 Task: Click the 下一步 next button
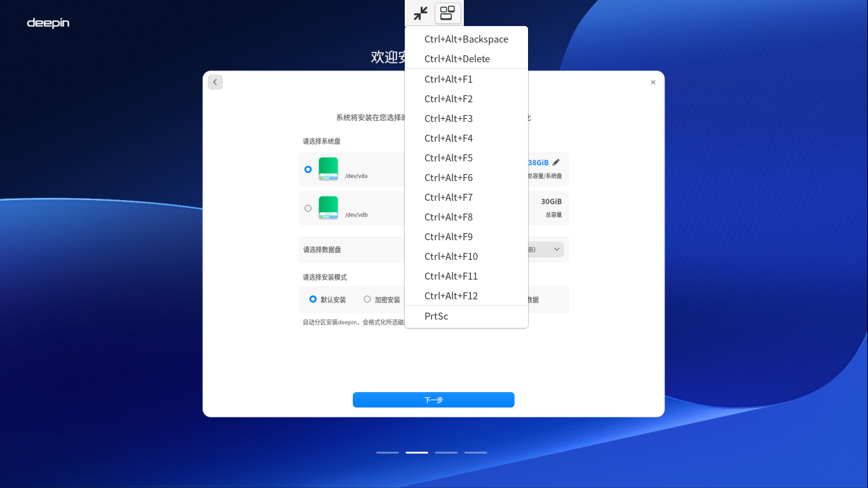433,400
